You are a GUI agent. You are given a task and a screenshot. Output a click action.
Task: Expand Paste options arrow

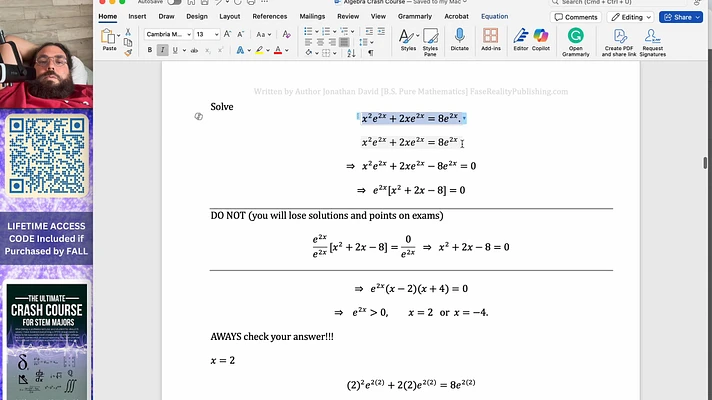tap(119, 35)
